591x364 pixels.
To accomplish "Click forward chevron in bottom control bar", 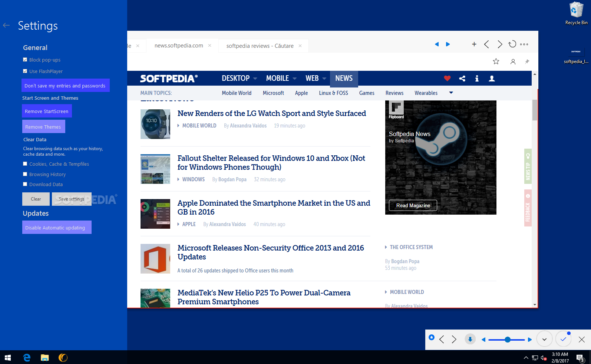I will tap(454, 339).
